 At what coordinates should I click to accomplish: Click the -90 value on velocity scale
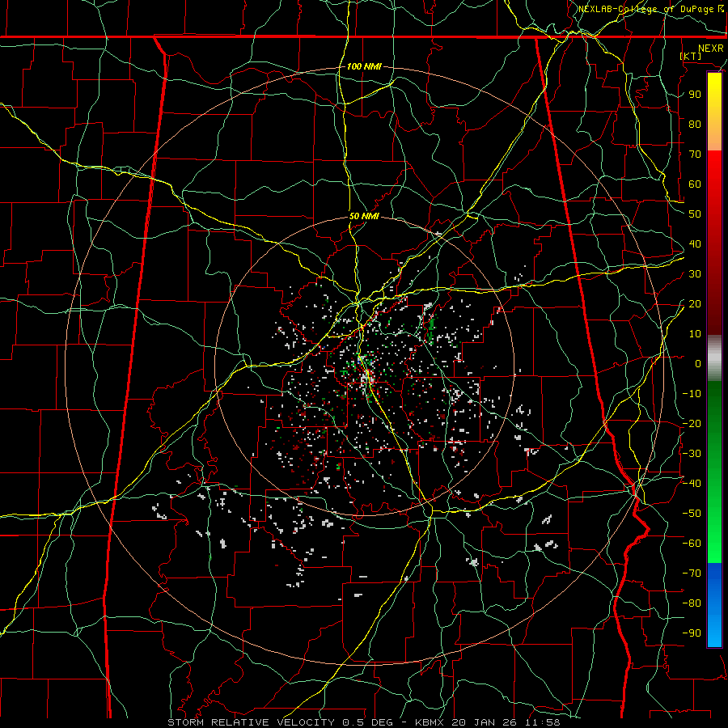point(692,633)
